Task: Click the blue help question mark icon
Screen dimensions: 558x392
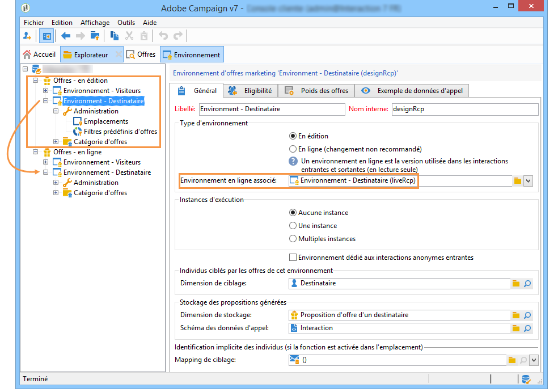Action: point(293,161)
